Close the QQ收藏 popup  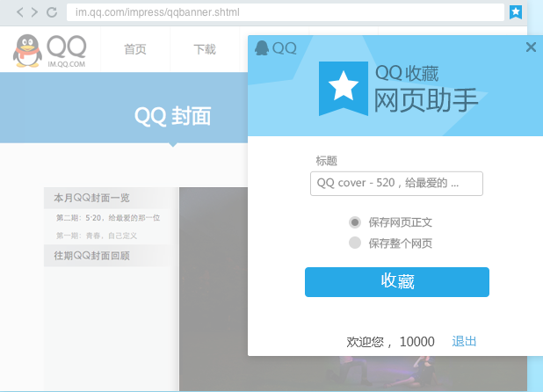click(x=531, y=47)
